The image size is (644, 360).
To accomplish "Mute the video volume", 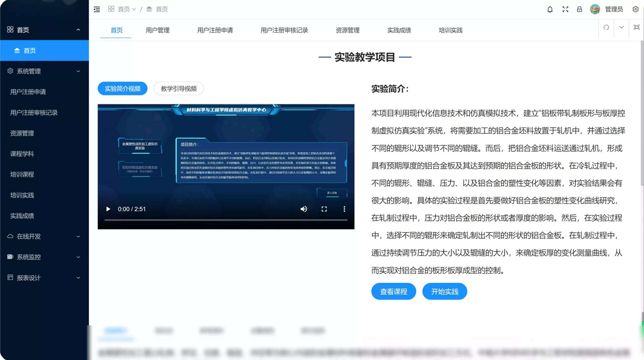I will tap(304, 209).
